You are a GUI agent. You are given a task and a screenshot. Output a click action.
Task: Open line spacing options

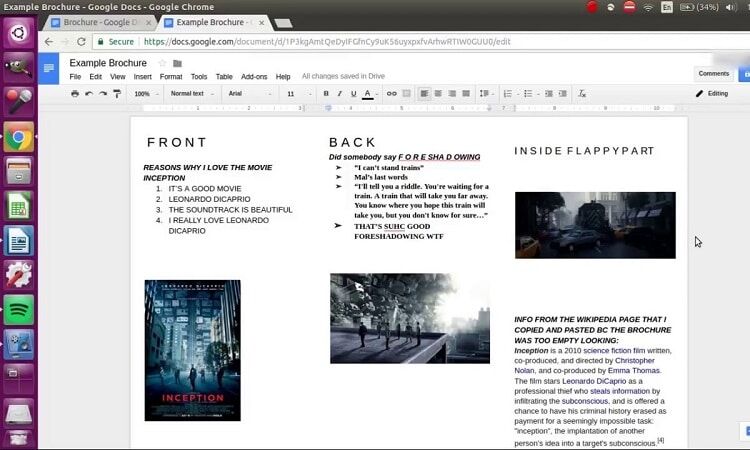coord(485,94)
